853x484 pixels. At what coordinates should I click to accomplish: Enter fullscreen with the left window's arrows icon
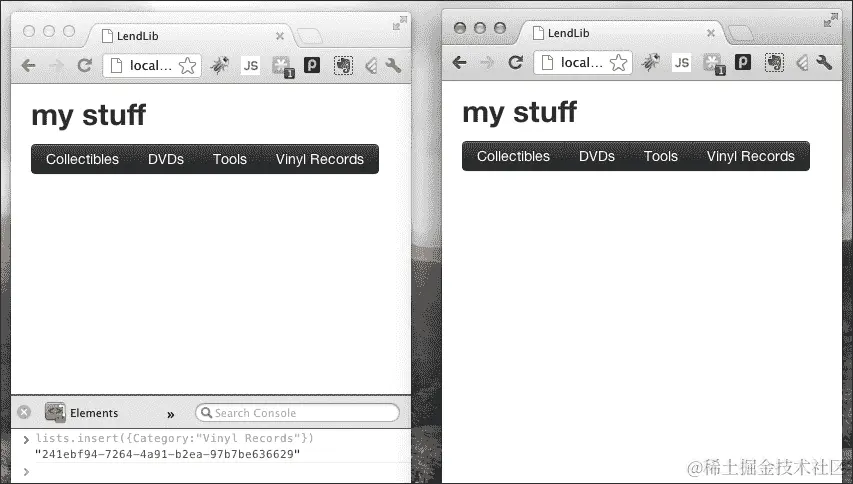(400, 23)
